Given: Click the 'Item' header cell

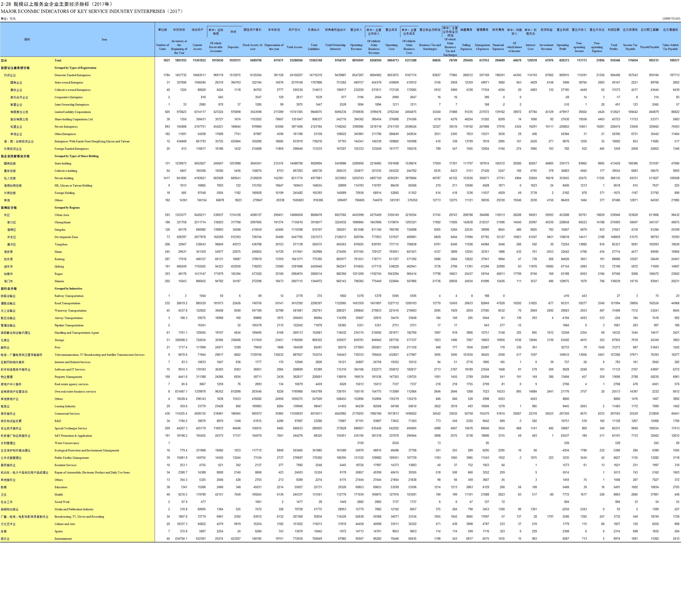Looking at the screenshot, I should pos(104,40).
